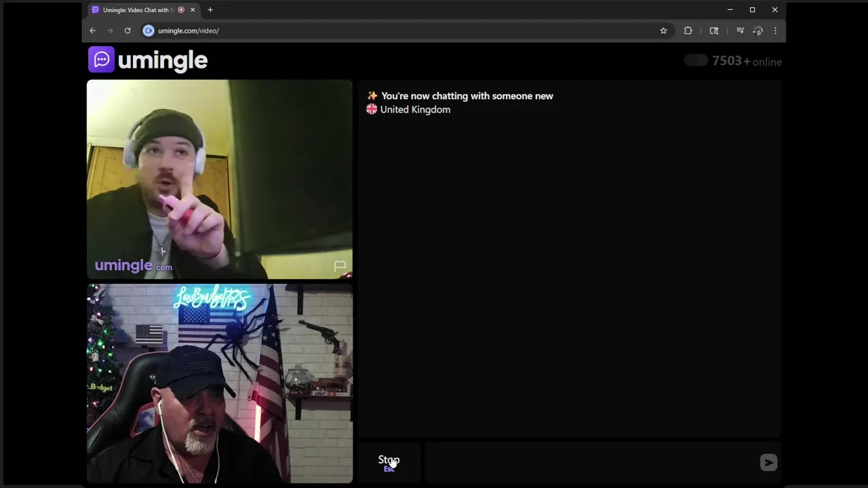Click the "United Kingdom" country text
868x488 pixels.
tap(415, 110)
